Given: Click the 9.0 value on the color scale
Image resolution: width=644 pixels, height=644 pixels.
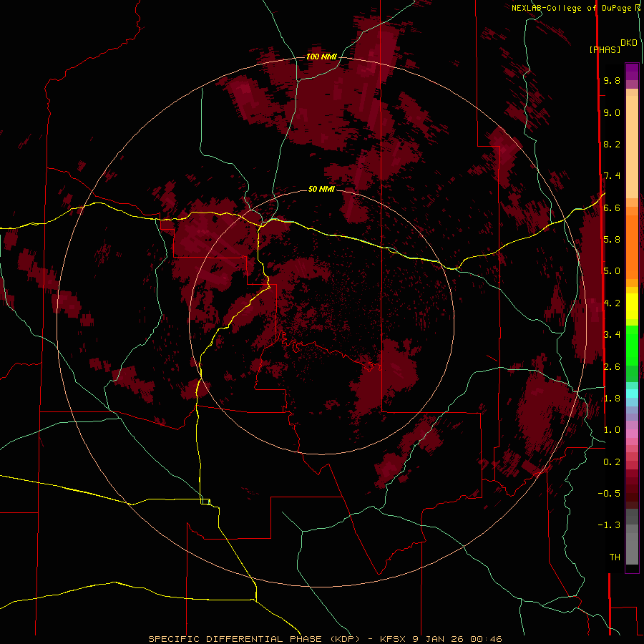Looking at the screenshot, I should tap(612, 112).
